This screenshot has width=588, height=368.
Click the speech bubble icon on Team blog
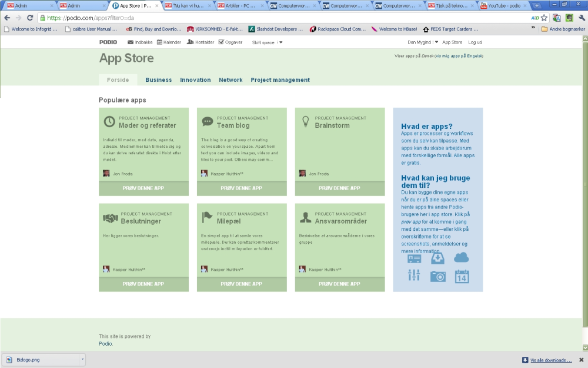coord(207,121)
